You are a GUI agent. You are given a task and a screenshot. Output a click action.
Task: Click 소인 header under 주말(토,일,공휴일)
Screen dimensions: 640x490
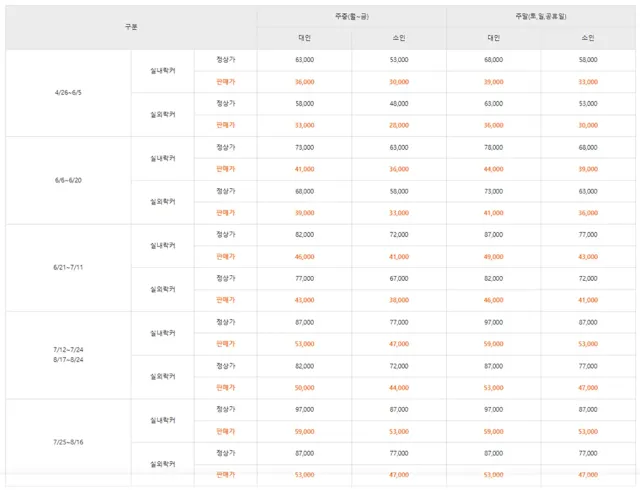[x=588, y=38]
